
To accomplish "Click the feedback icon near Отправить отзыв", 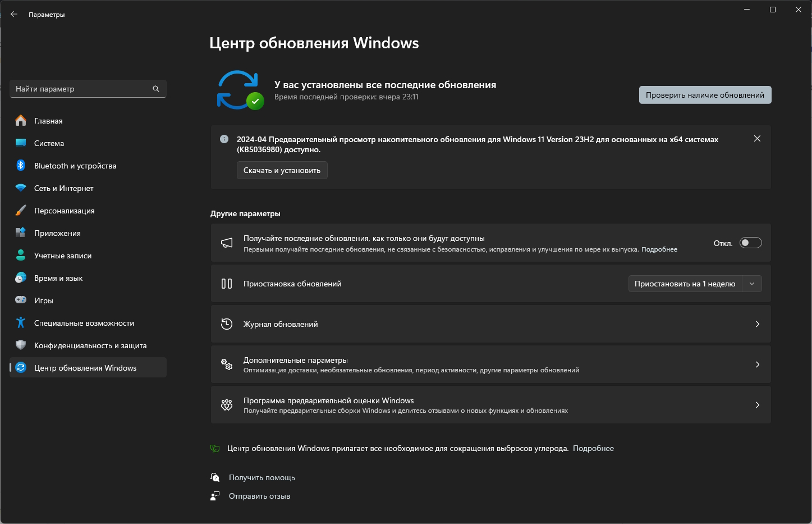I will pyautogui.click(x=215, y=496).
